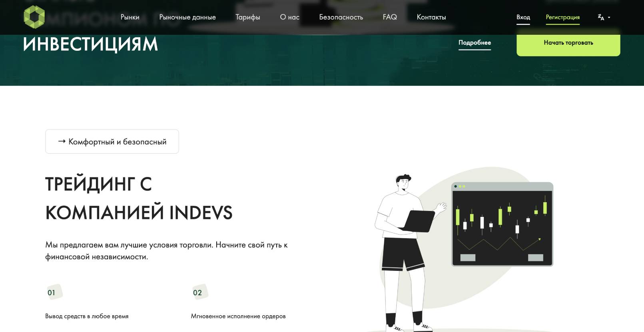Go to the Тарифы page
The height and width of the screenshot is (332, 644).
(248, 17)
